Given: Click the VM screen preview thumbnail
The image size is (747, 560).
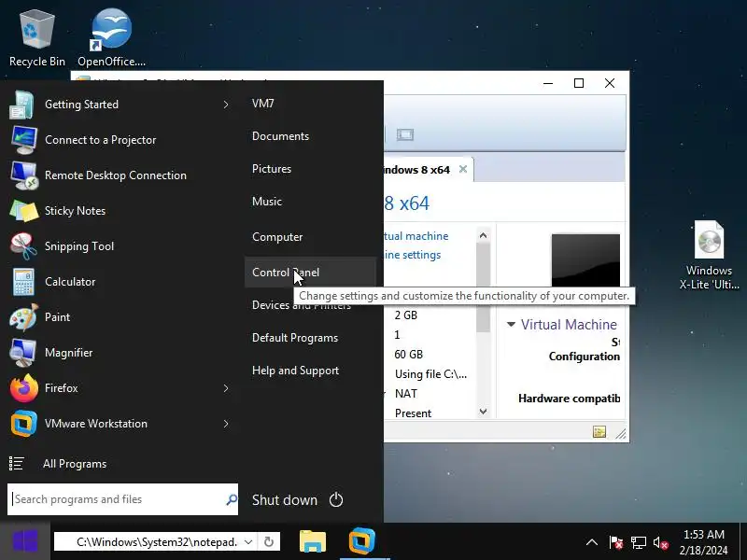Looking at the screenshot, I should click(x=585, y=260).
